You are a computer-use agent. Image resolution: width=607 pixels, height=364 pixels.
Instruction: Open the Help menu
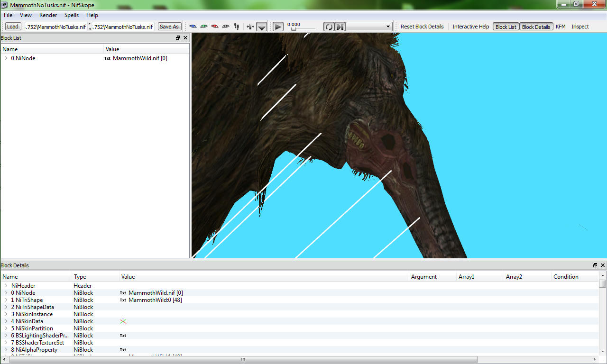pyautogui.click(x=92, y=15)
